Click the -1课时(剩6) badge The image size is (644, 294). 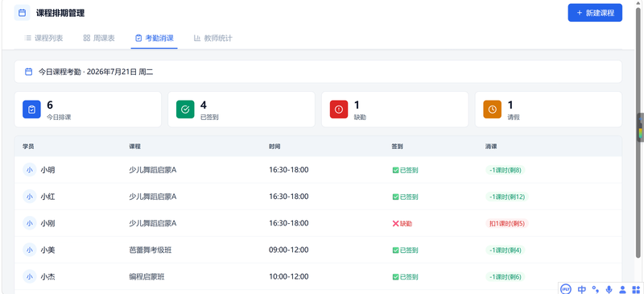point(505,277)
